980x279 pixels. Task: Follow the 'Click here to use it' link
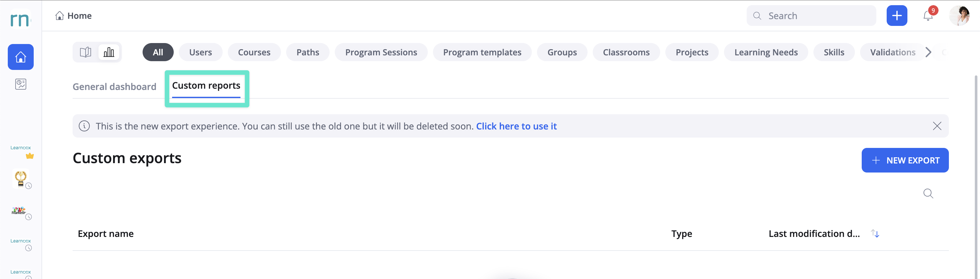point(516,126)
